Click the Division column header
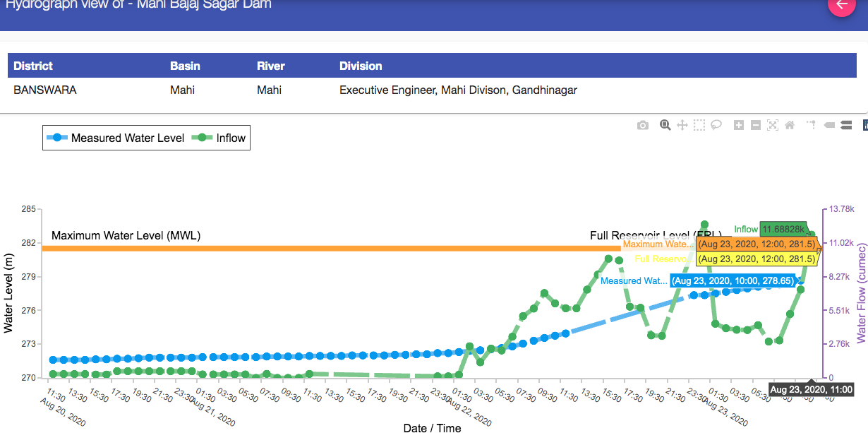The height and width of the screenshot is (433, 868). (361, 66)
